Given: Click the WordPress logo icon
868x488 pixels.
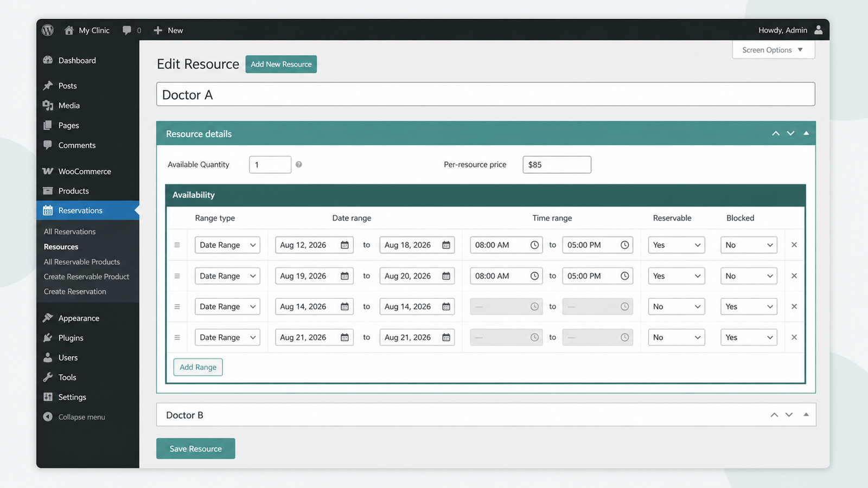Looking at the screenshot, I should click(x=48, y=30).
